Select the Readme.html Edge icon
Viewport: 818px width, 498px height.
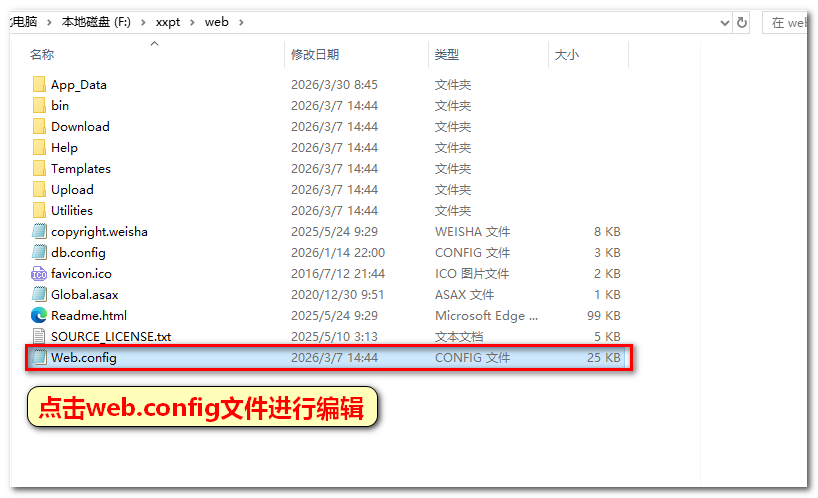coord(39,316)
